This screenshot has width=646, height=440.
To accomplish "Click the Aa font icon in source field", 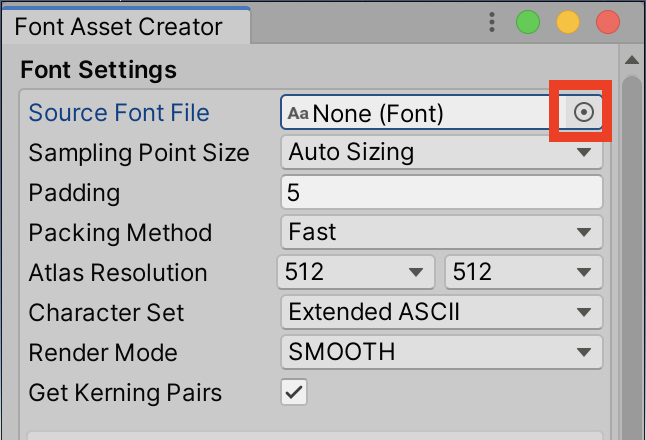I will pos(298,114).
